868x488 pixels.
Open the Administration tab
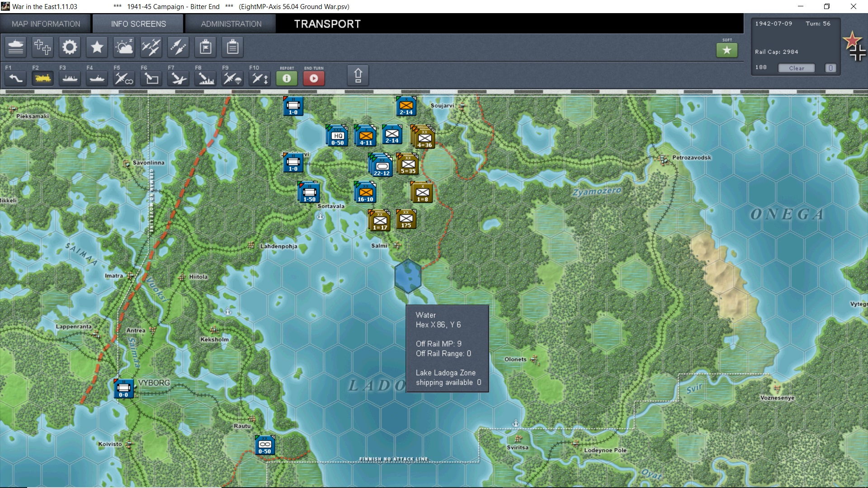point(231,24)
